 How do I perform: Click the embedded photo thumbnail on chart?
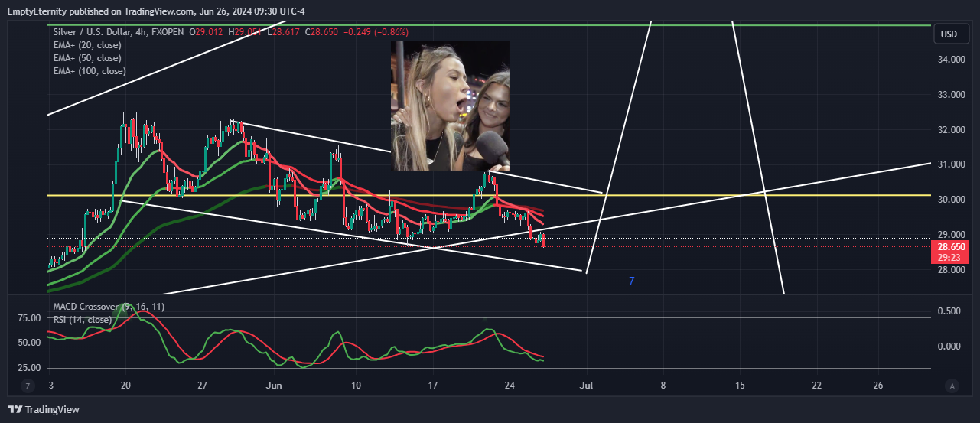[451, 106]
